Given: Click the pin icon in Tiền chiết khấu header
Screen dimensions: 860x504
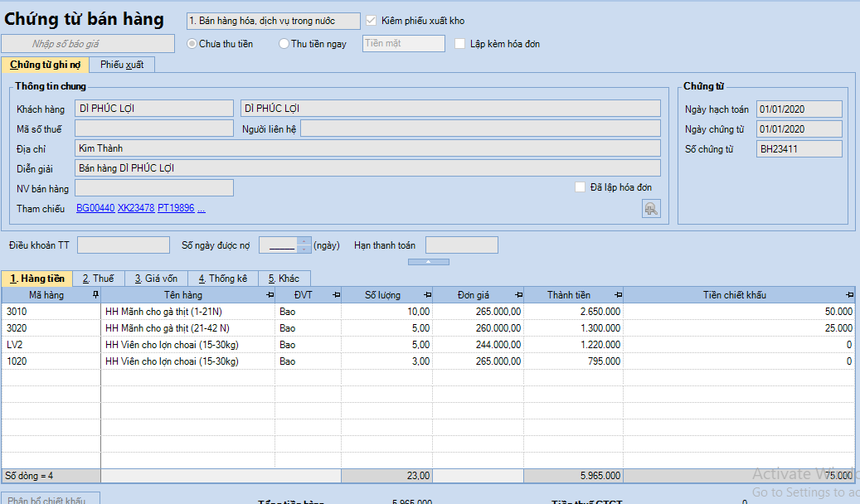Looking at the screenshot, I should [849, 295].
